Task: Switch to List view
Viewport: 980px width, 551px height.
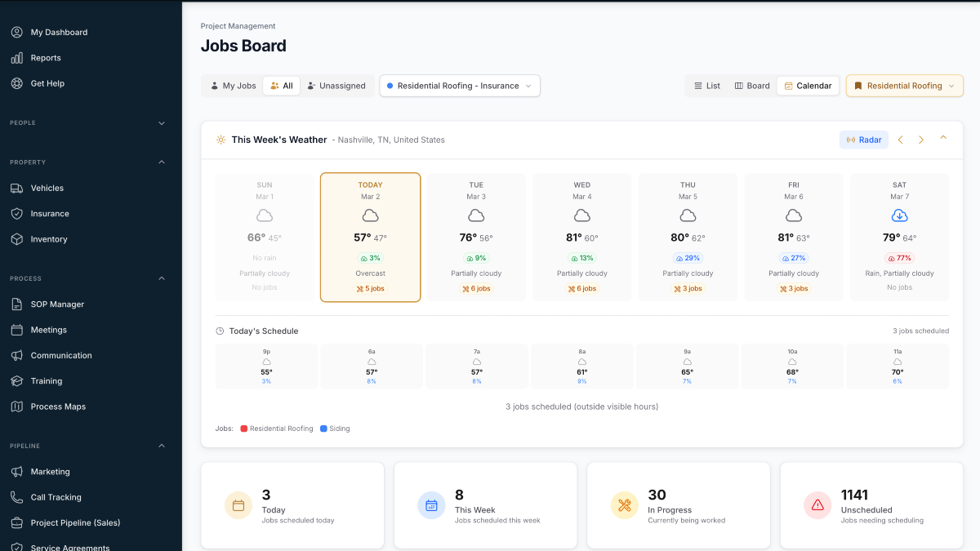Action: 706,85
